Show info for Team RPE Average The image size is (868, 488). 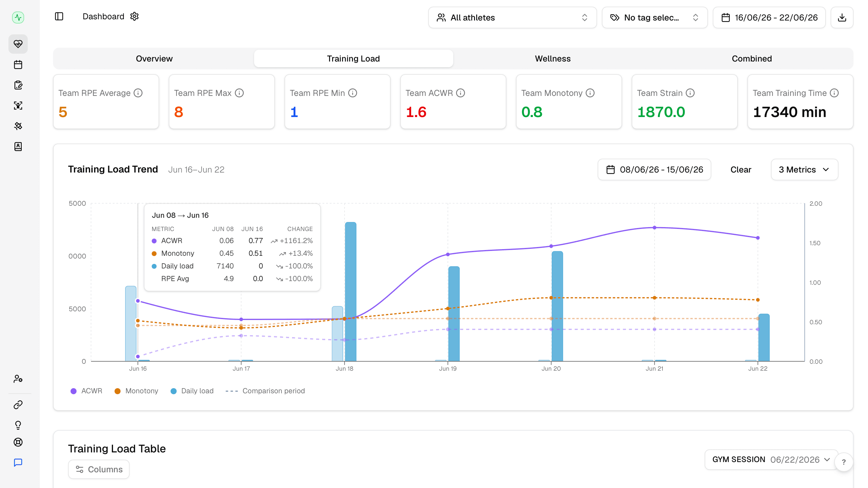(x=138, y=93)
